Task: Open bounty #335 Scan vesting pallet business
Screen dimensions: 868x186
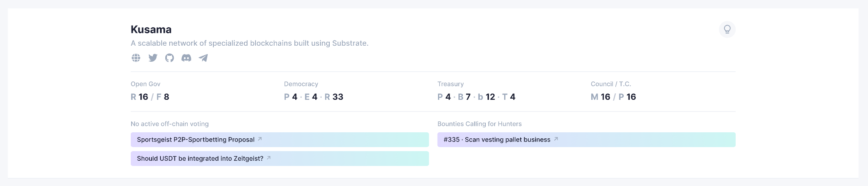Action: pyautogui.click(x=497, y=139)
